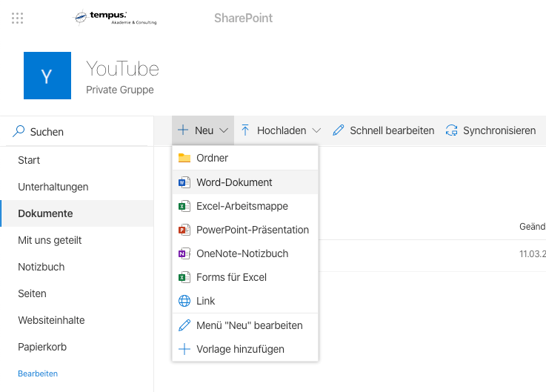
Task: Select OneNote-Notizbuch entry
Action: (x=245, y=253)
